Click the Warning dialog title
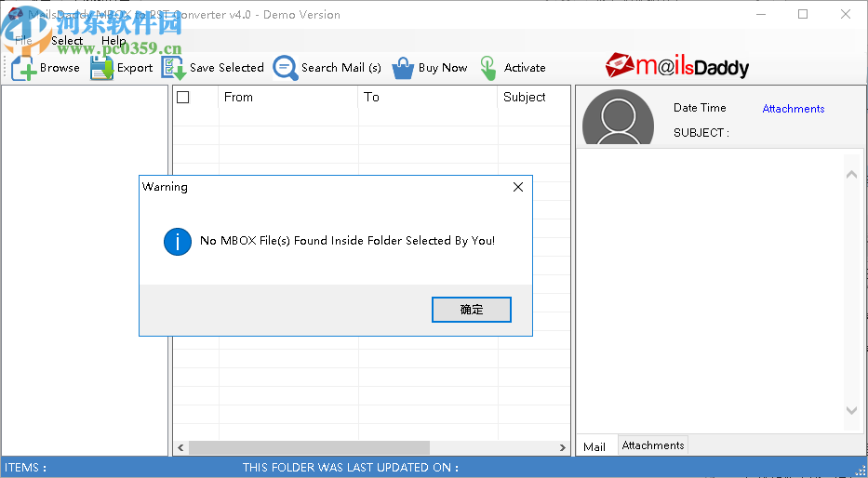 tap(165, 187)
